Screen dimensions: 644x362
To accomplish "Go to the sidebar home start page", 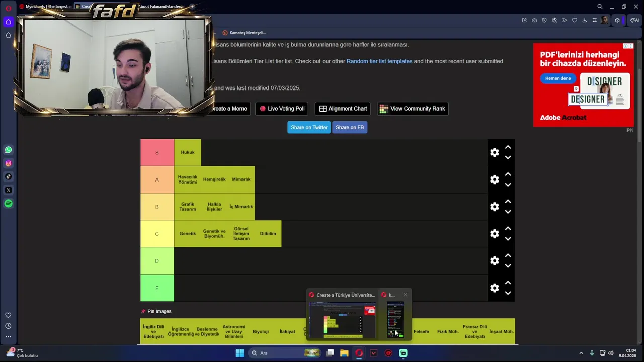I will click(8, 22).
